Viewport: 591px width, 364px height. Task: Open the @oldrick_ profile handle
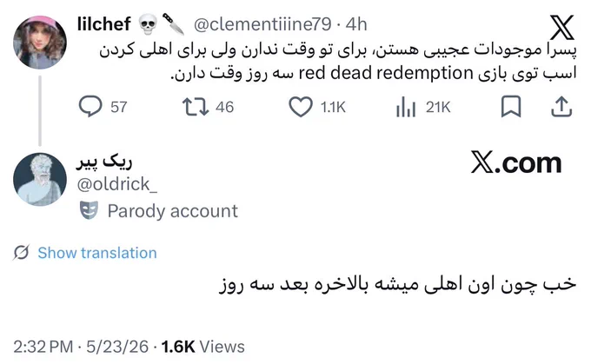(x=116, y=184)
